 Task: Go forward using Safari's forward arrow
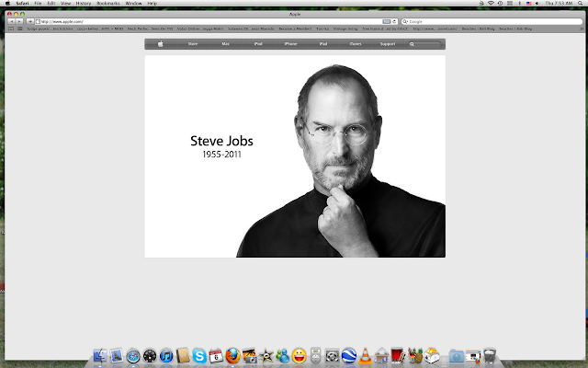coord(19,22)
